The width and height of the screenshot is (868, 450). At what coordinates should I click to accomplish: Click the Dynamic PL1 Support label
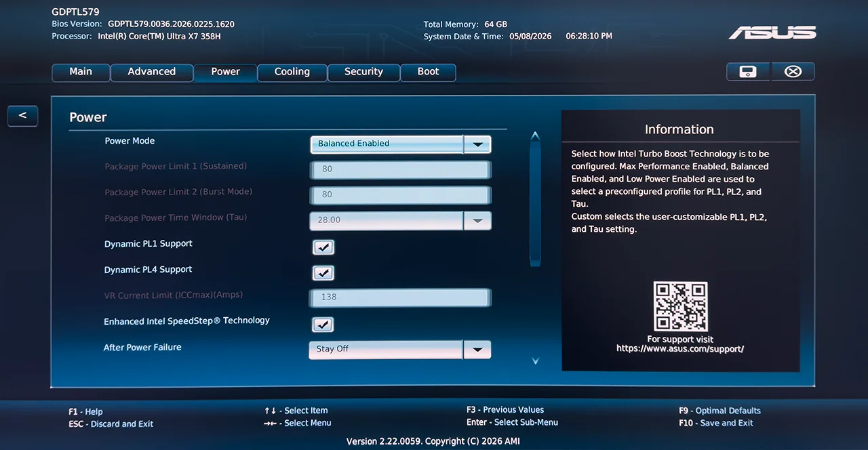coord(149,244)
